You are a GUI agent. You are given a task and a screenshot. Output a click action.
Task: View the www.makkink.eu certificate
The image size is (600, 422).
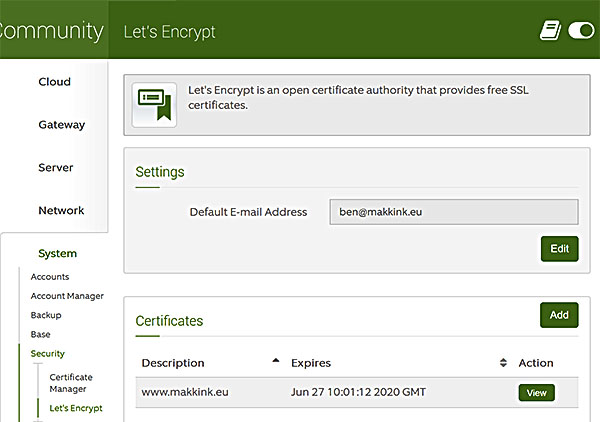pos(536,393)
